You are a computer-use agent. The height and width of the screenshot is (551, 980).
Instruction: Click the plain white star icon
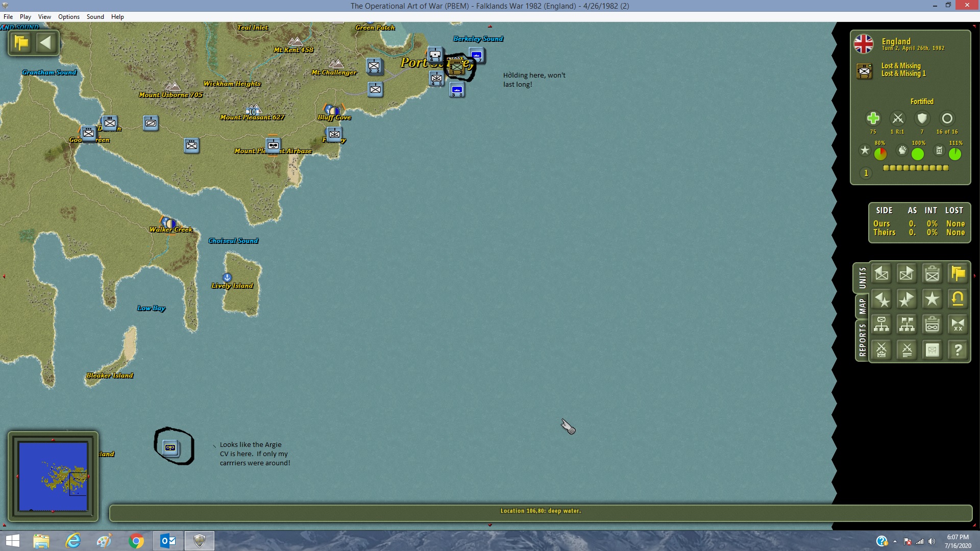(933, 299)
